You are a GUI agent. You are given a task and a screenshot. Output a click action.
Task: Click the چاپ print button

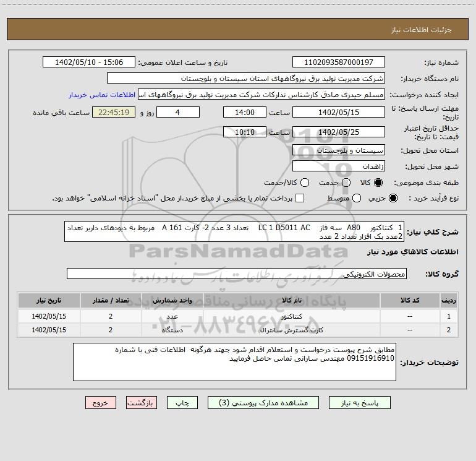click(182, 403)
